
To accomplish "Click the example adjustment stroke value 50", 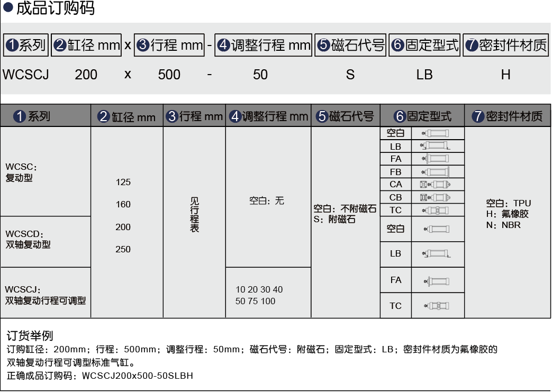I will coord(260,75).
